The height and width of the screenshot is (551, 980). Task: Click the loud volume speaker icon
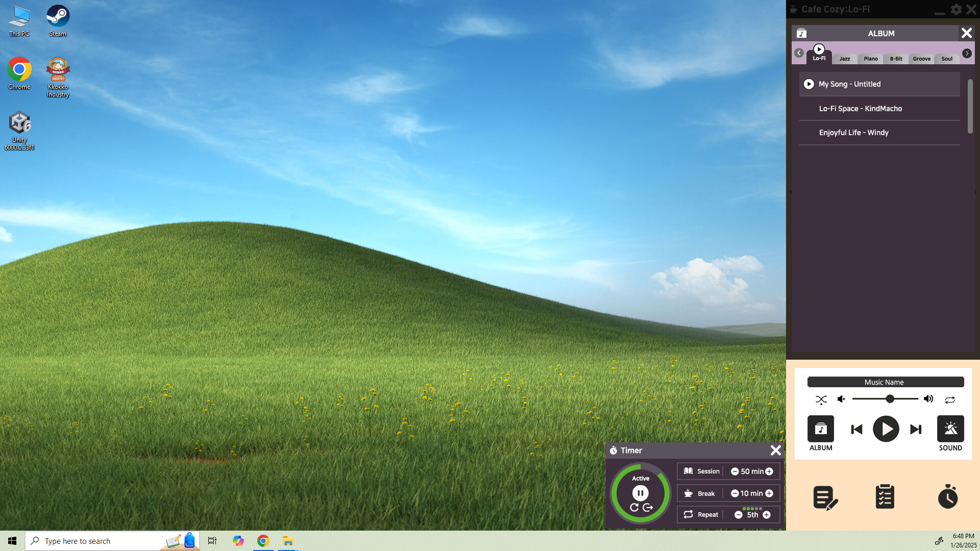(x=928, y=399)
